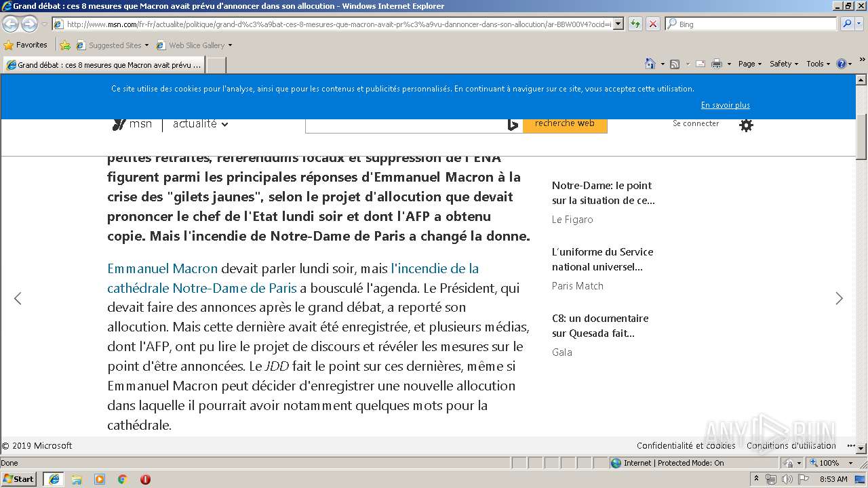Open the Help question-mark icon
The width and height of the screenshot is (868, 488).
click(x=842, y=64)
